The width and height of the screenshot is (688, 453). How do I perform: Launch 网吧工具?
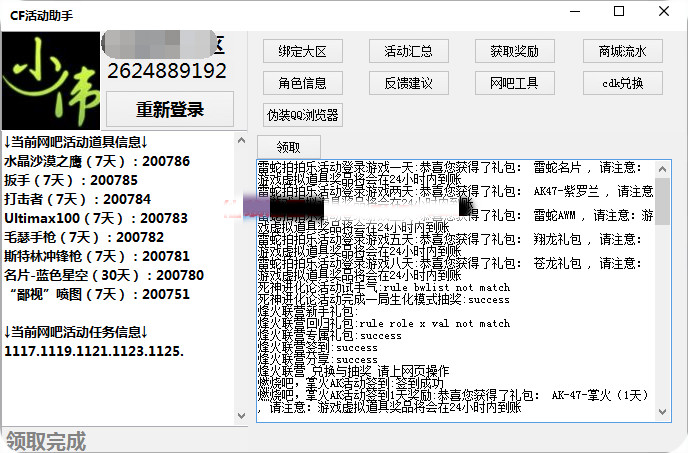click(x=515, y=83)
